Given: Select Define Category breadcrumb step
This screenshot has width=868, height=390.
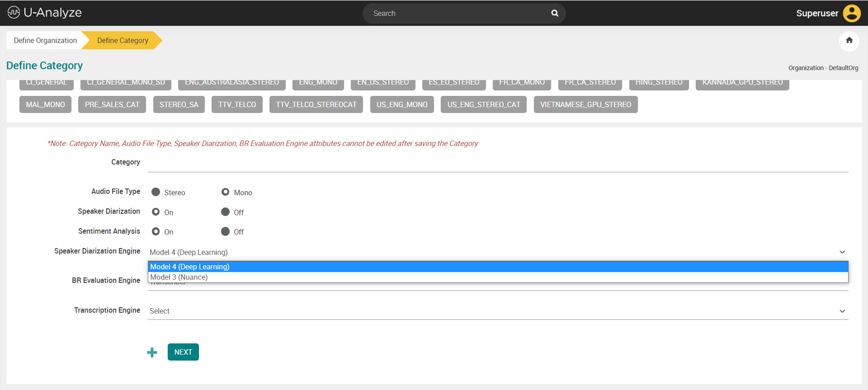Looking at the screenshot, I should coord(122,41).
